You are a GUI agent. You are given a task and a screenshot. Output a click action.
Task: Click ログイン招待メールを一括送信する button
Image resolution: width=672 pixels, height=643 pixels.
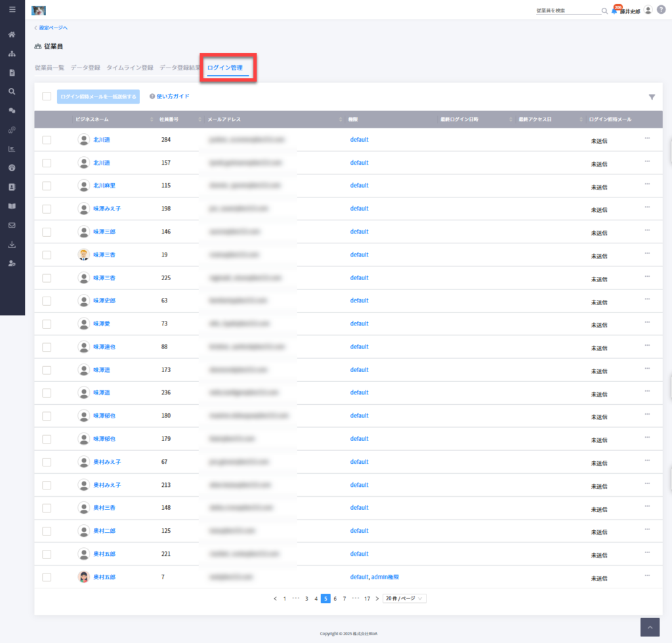[98, 96]
